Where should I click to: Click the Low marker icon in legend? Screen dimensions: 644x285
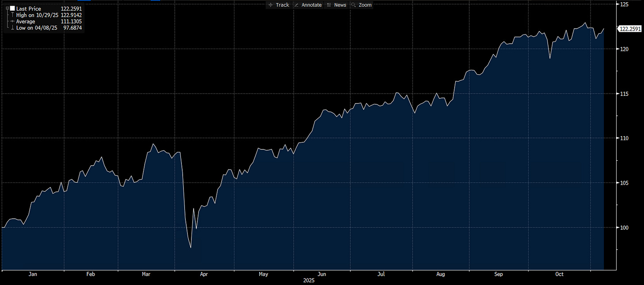pos(12,27)
